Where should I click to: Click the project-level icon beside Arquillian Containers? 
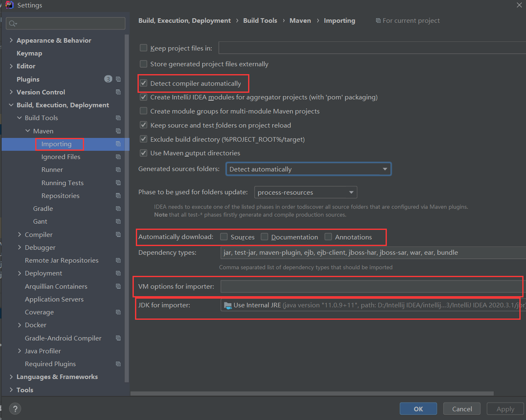tap(118, 286)
